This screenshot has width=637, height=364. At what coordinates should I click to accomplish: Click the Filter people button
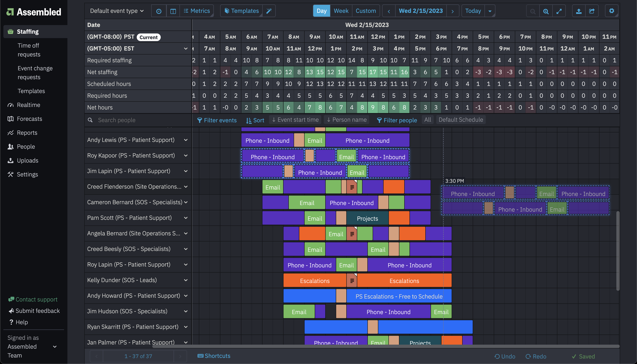[x=396, y=120]
